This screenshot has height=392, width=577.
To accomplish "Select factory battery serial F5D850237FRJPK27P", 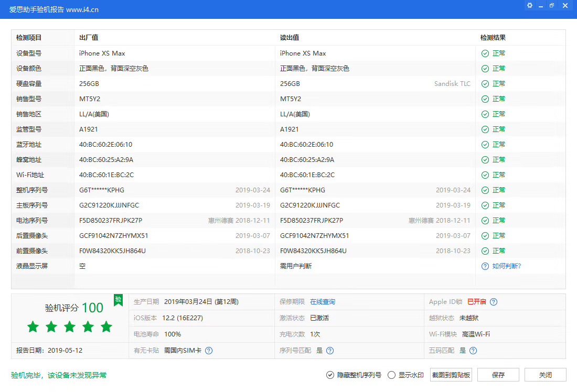I will click(111, 221).
